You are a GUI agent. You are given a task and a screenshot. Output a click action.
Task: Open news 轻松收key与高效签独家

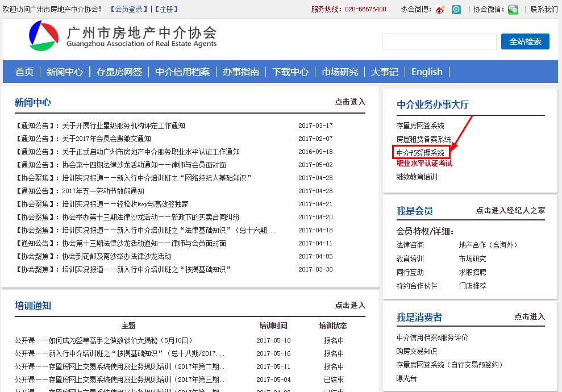pyautogui.click(x=125, y=204)
